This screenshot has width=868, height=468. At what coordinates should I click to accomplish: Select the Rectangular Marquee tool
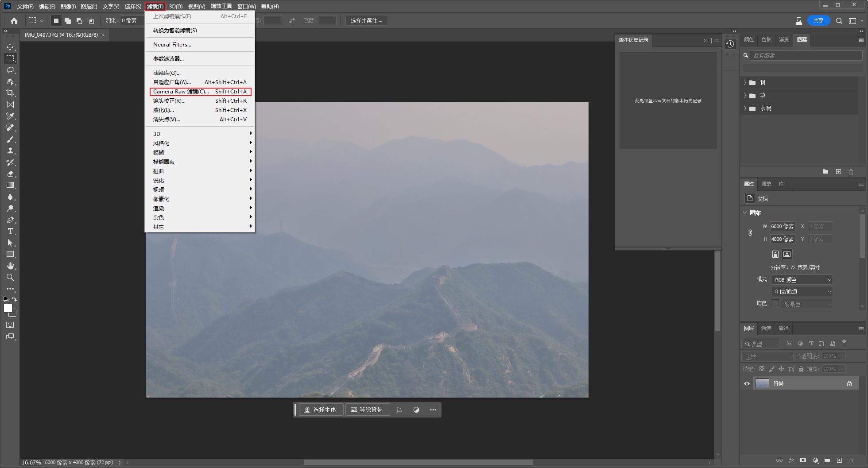10,58
